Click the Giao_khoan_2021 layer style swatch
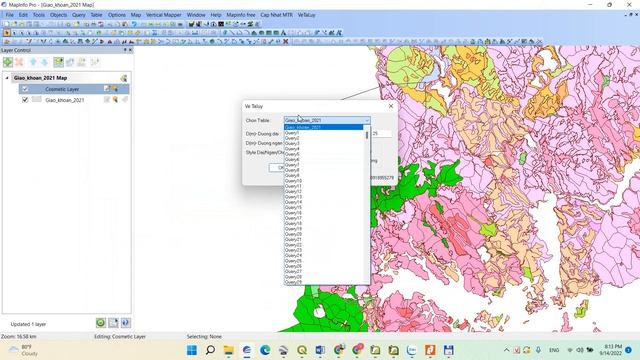This screenshot has width=640, height=360. point(37,100)
